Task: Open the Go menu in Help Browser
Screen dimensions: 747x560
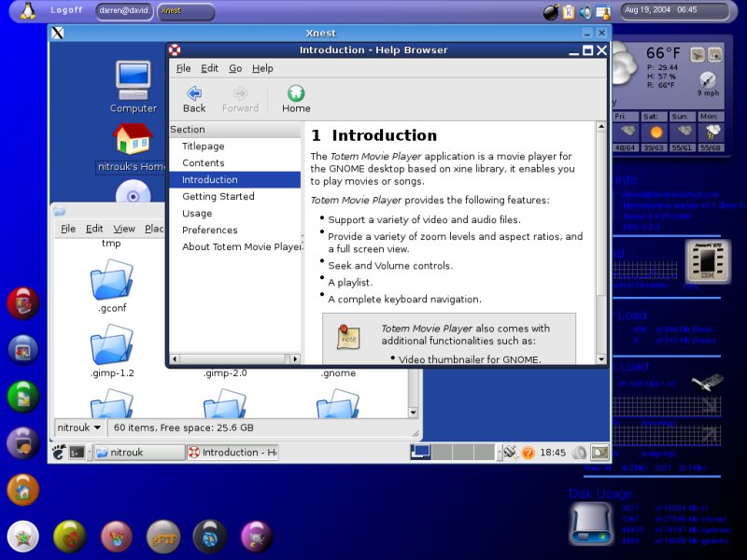Action: click(x=235, y=68)
